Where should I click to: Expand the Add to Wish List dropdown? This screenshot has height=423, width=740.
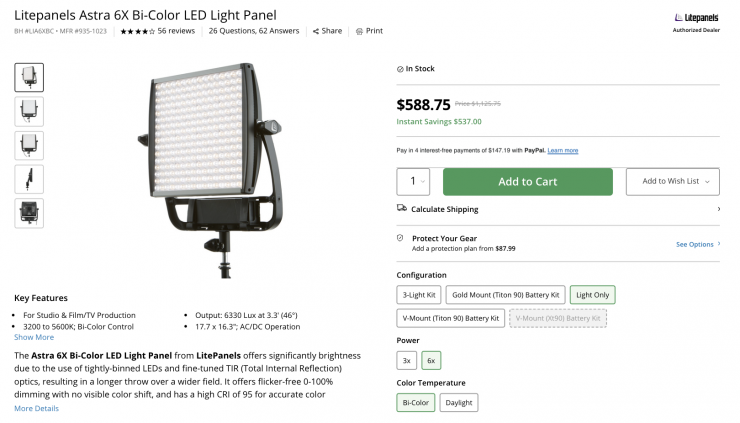[672, 182]
